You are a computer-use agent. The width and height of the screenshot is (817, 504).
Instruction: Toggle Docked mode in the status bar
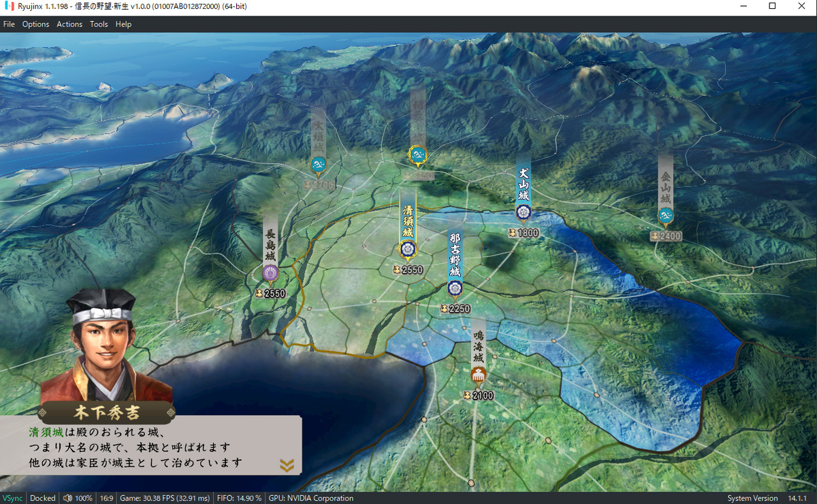pyautogui.click(x=43, y=498)
